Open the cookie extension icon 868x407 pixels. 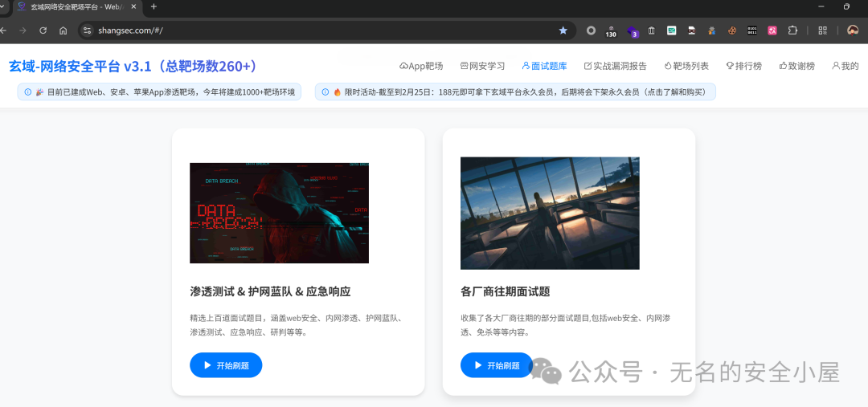click(732, 31)
